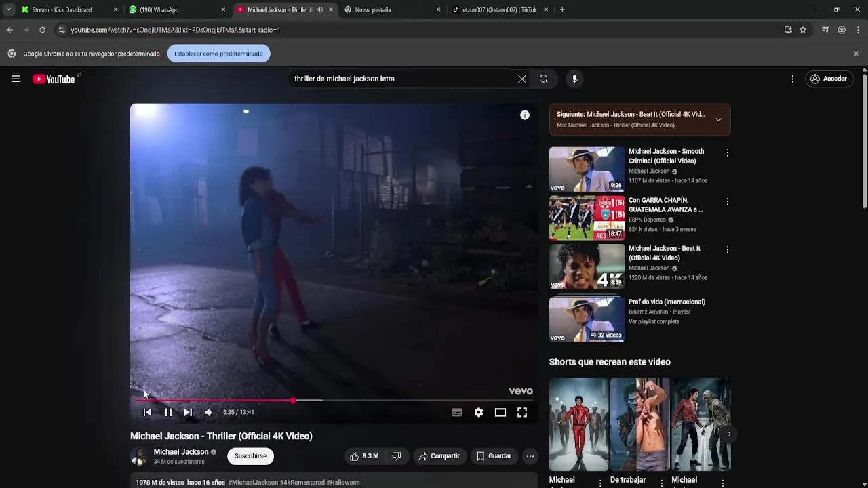This screenshot has height=488, width=868.
Task: Clear the search box with X icon
Action: pos(521,79)
